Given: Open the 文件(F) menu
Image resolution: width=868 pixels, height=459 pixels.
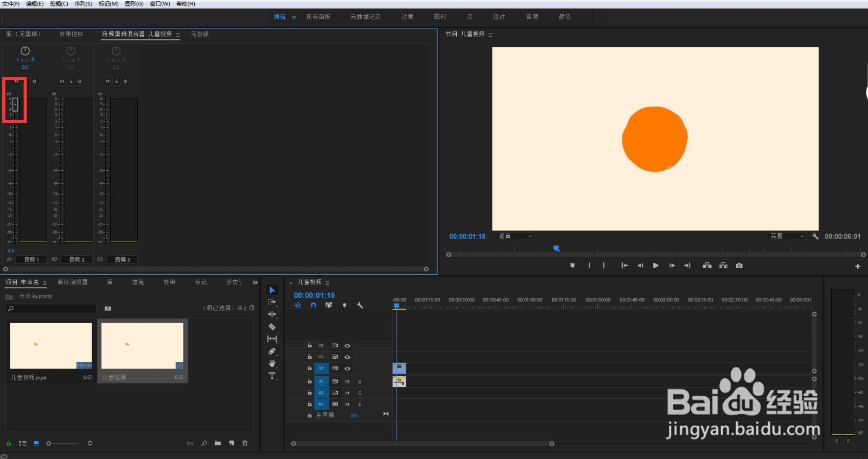Looking at the screenshot, I should coord(11,4).
